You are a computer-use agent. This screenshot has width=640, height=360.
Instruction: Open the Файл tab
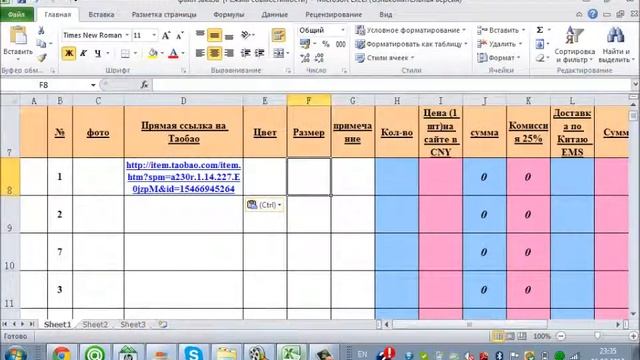pos(16,14)
